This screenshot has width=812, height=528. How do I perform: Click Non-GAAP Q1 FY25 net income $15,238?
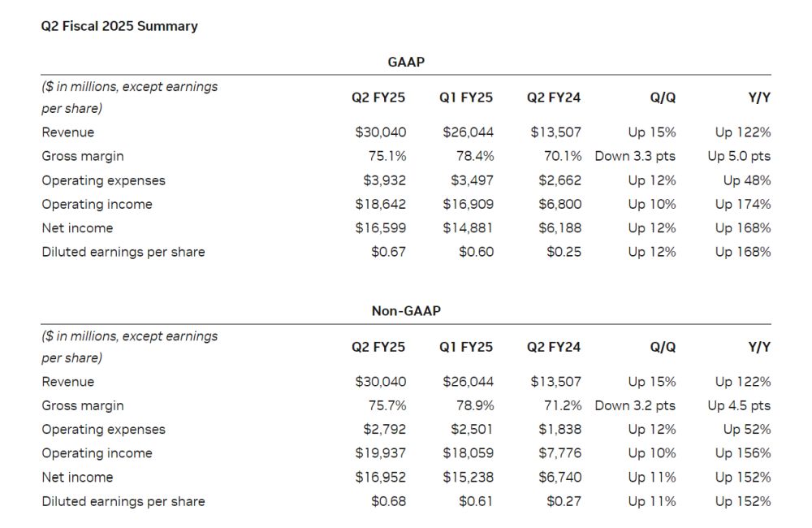(469, 478)
